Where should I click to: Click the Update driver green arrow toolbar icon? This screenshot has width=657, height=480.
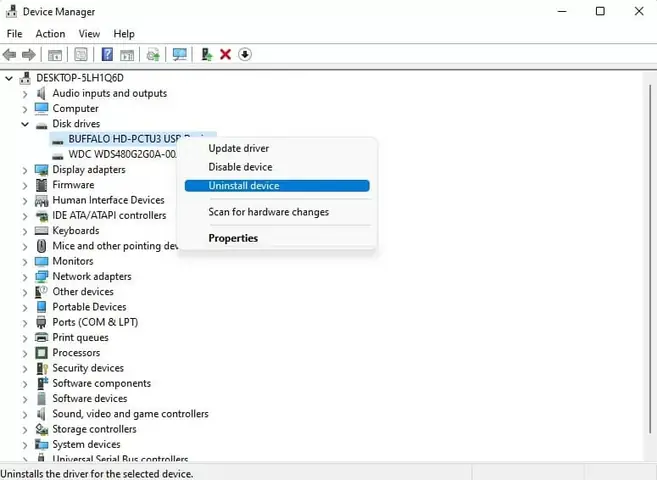[x=207, y=54]
